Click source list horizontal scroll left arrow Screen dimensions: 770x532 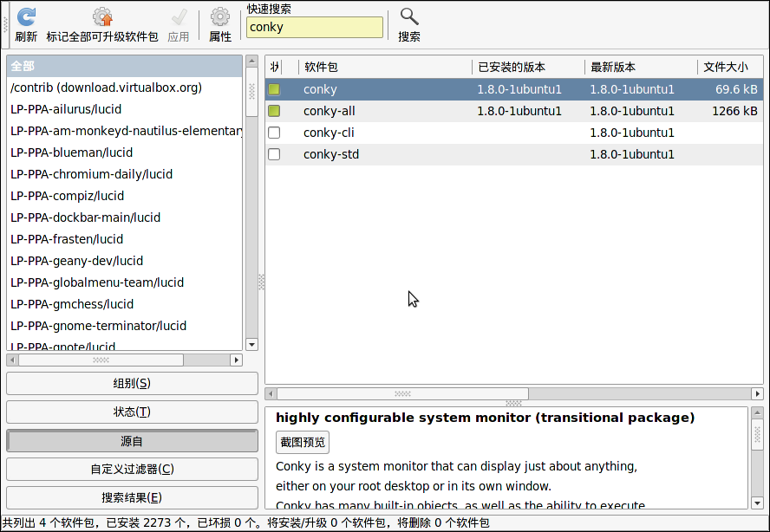pyautogui.click(x=12, y=360)
